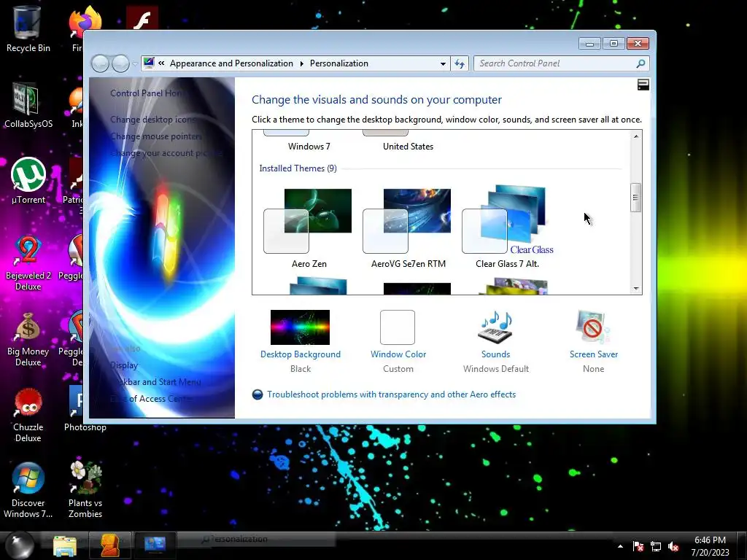Click Change your account picture link
This screenshot has width=747, height=560.
(166, 153)
